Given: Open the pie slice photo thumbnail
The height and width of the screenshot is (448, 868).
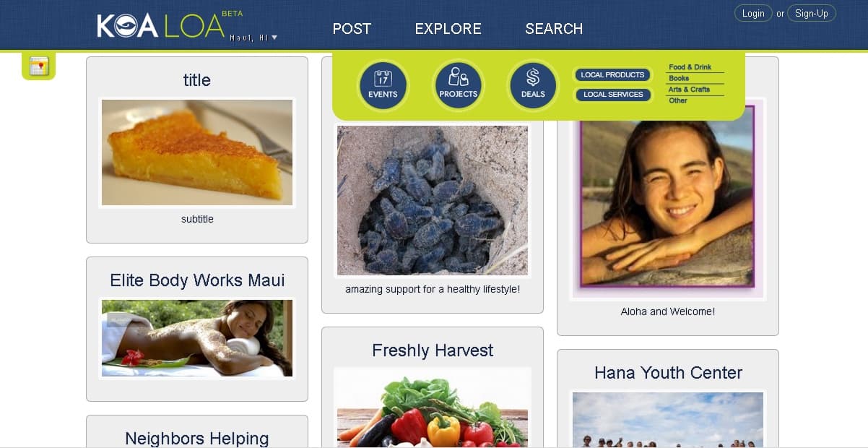Looking at the screenshot, I should [x=197, y=152].
